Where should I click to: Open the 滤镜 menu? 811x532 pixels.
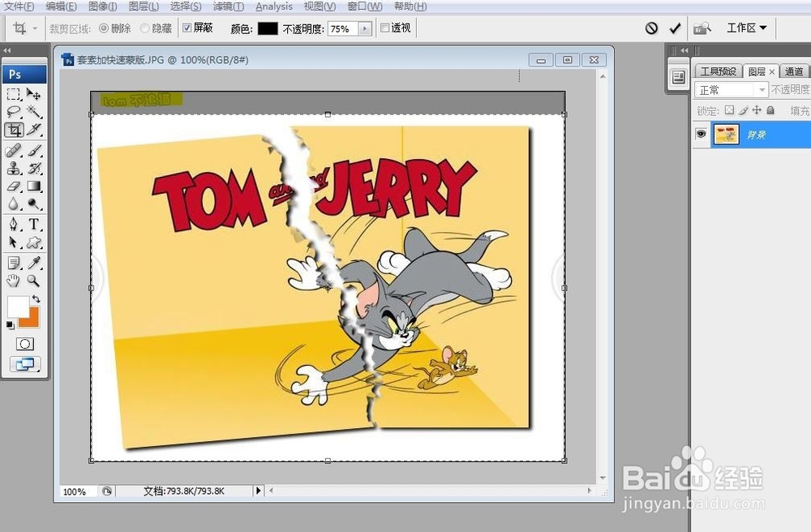[x=228, y=6]
